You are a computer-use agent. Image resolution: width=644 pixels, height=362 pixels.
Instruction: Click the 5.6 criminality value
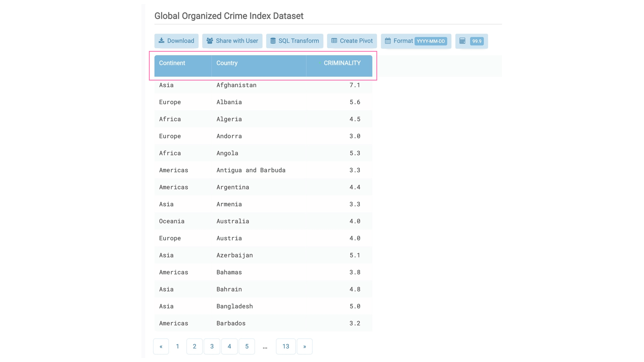pos(355,102)
